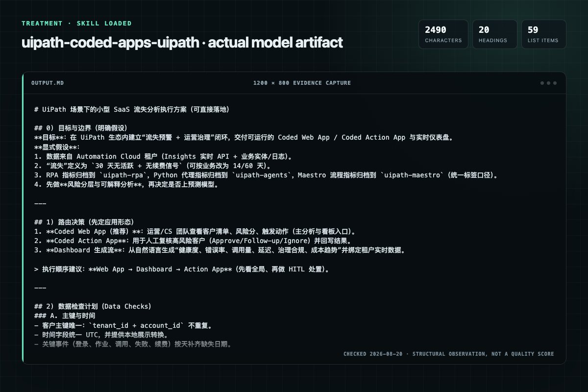Click the 59 list items stat card
Image resolution: width=588 pixels, height=392 pixels.
(544, 34)
